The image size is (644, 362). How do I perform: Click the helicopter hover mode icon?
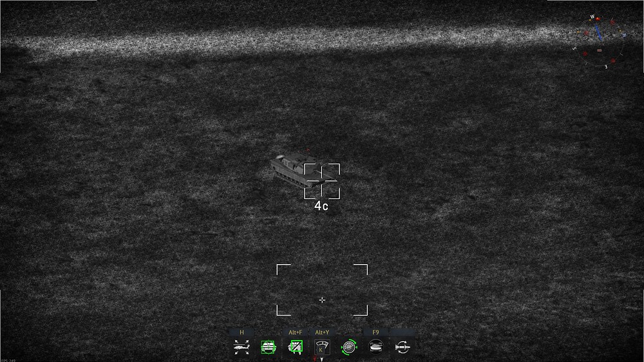click(241, 347)
